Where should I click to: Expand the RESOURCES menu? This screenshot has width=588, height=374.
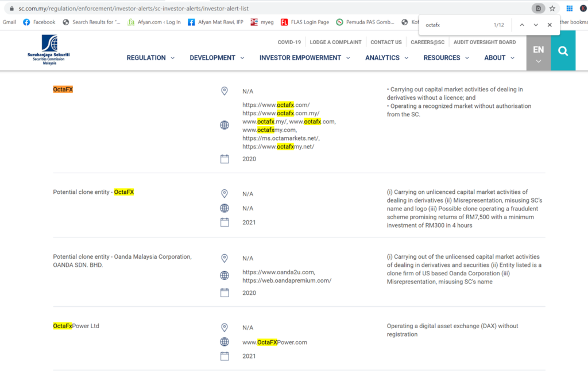446,58
